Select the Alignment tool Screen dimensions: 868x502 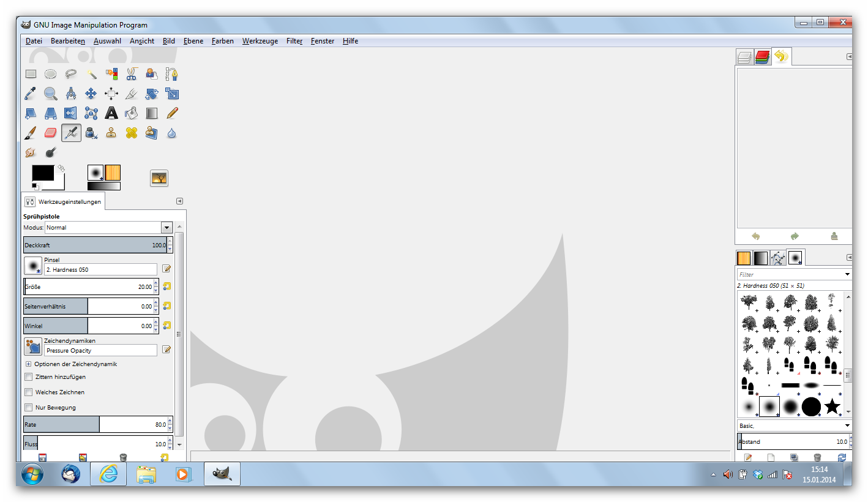111,94
